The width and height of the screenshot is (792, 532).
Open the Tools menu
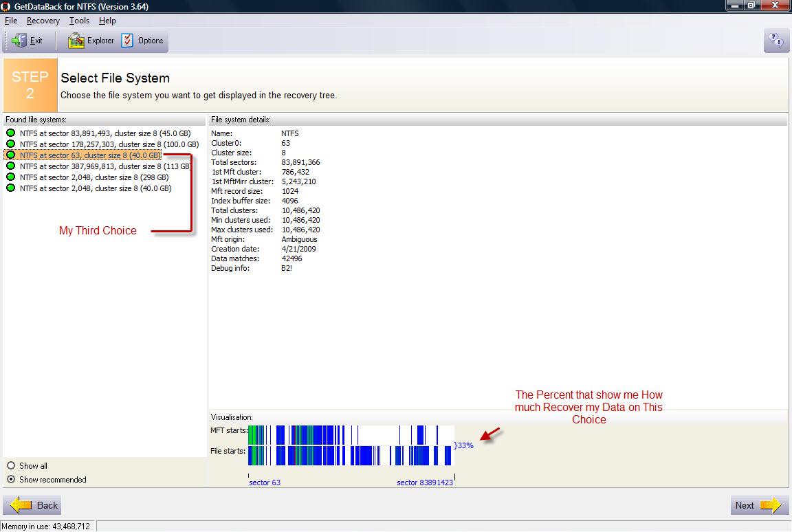click(x=79, y=21)
